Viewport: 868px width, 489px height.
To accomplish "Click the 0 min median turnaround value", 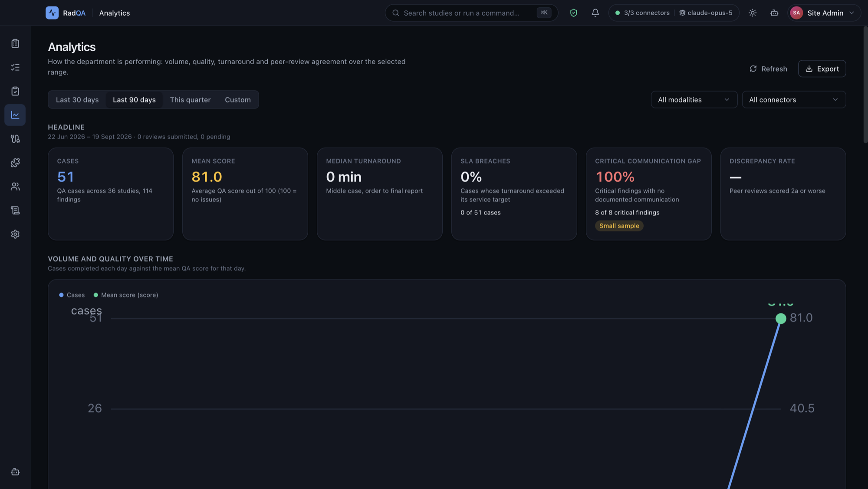I will click(344, 177).
